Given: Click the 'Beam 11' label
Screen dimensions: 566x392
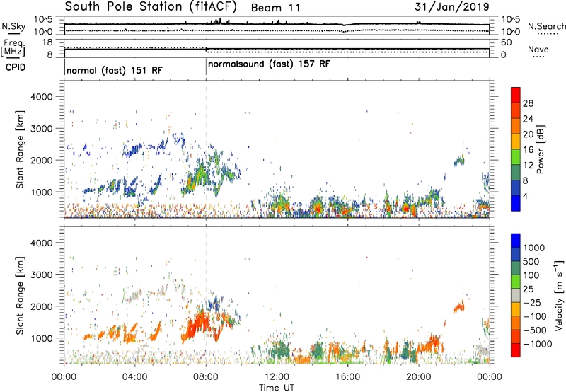Looking at the screenshot, I should coord(275,8).
